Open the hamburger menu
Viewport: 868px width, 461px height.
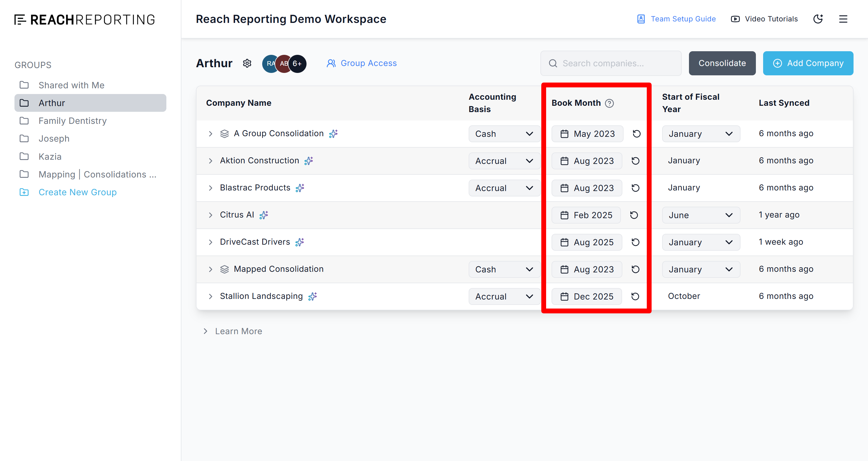tap(843, 19)
